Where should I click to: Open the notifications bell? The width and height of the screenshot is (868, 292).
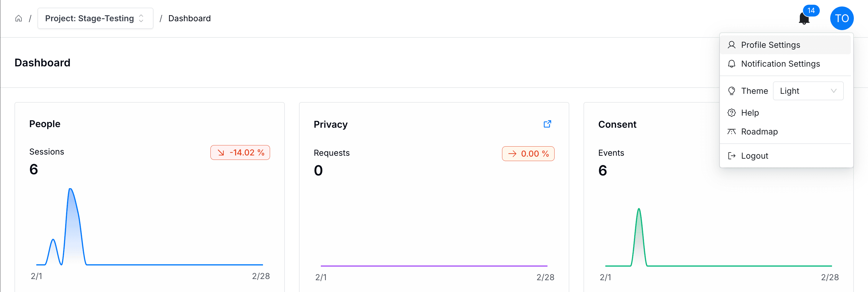(x=804, y=19)
